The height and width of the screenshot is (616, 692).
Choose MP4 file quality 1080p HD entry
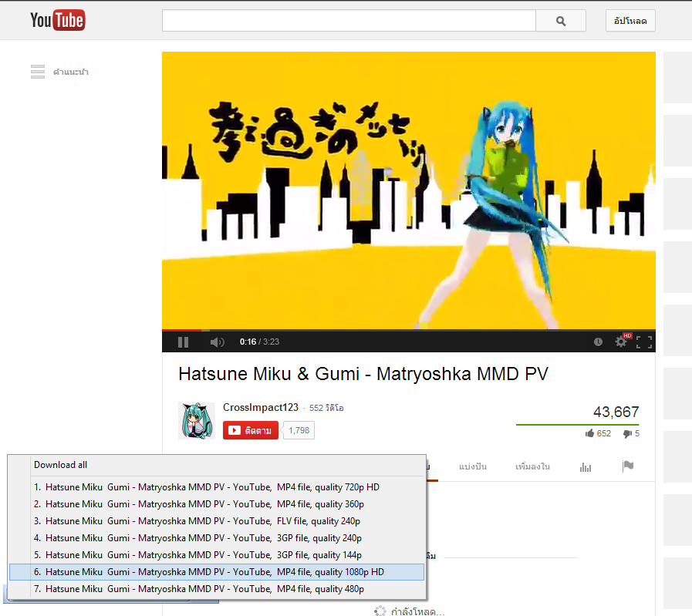pyautogui.click(x=217, y=572)
